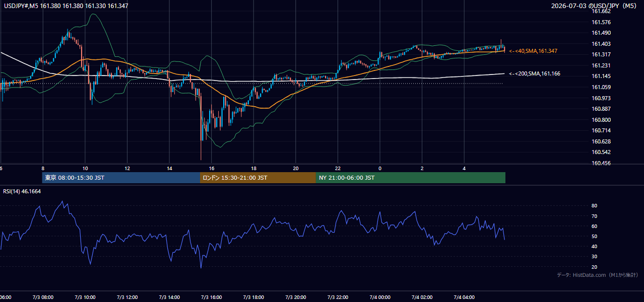Click the 160.973 price axis label
Image resolution: width=644 pixels, height=302 pixels.
pos(601,98)
